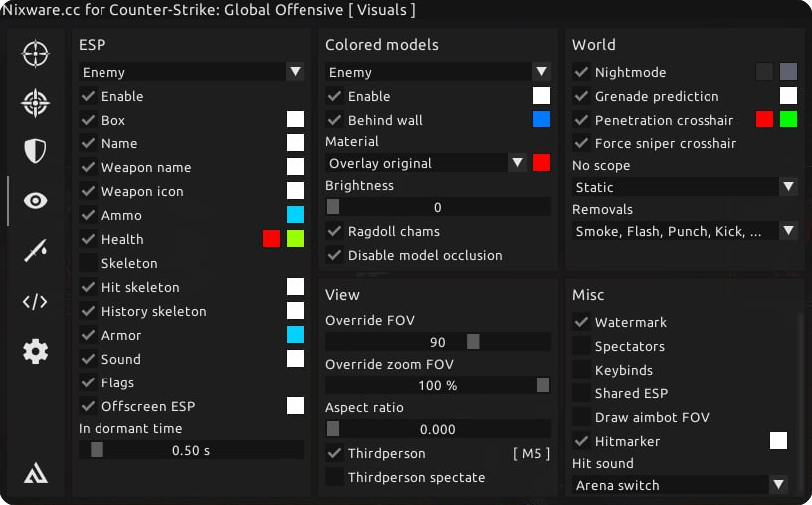Open the scripts code-brackets sidebar tab
Screen dimensions: 812x505
point(35,301)
